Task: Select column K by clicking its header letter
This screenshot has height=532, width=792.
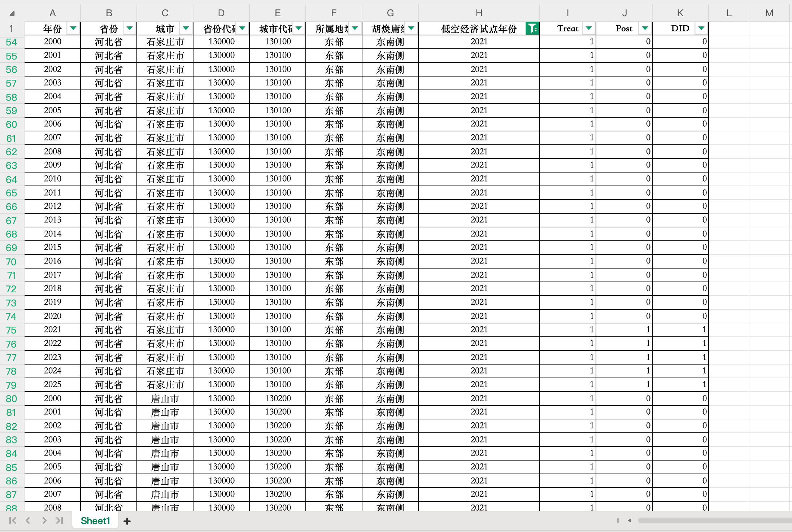Action: click(680, 13)
